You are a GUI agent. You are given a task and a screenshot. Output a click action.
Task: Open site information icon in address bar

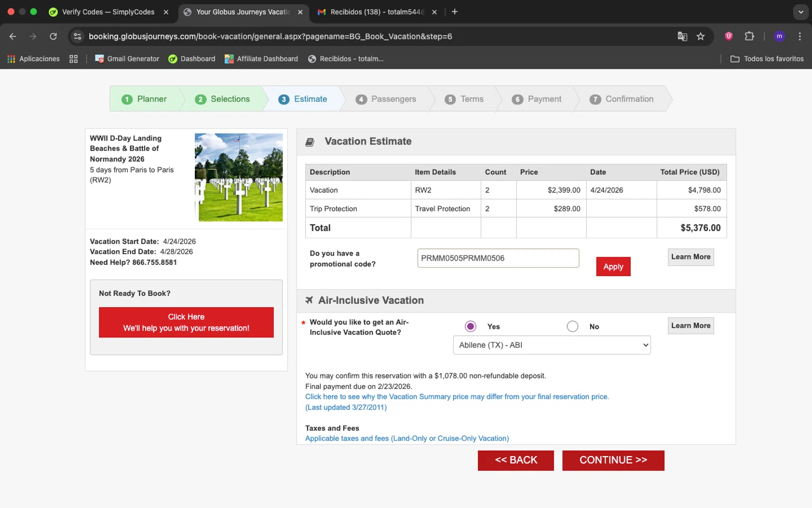coord(77,36)
